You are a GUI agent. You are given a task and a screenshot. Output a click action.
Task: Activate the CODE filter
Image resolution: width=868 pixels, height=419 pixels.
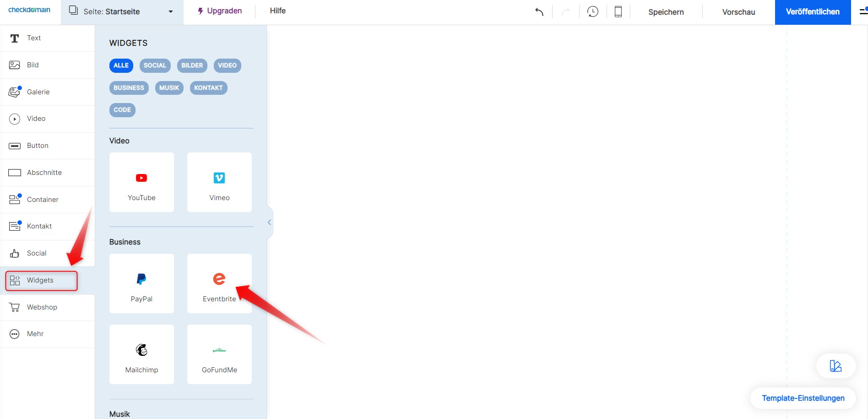pyautogui.click(x=122, y=110)
